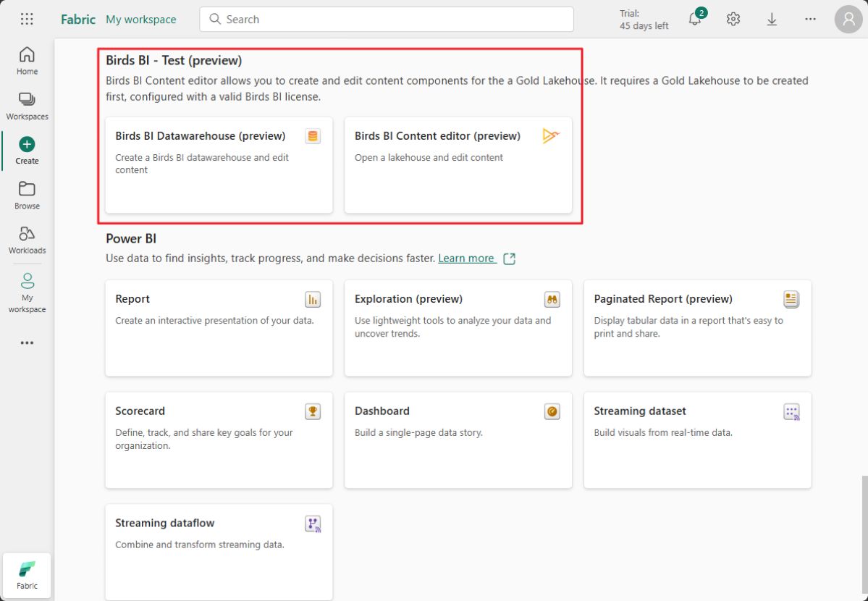Viewport: 868px width, 601px height.
Task: Open the app launcher grid icon
Action: (x=27, y=20)
